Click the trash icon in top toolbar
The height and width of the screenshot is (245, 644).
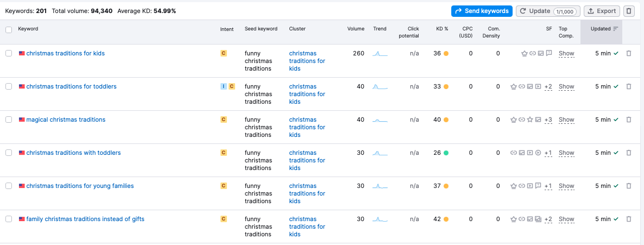pyautogui.click(x=629, y=11)
